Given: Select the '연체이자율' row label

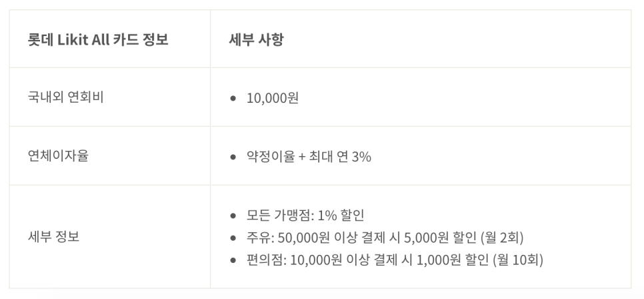Looking at the screenshot, I should [x=58, y=156].
